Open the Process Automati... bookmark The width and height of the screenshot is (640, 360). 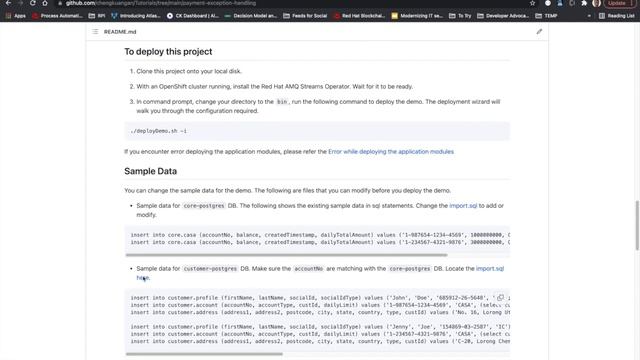click(58, 16)
